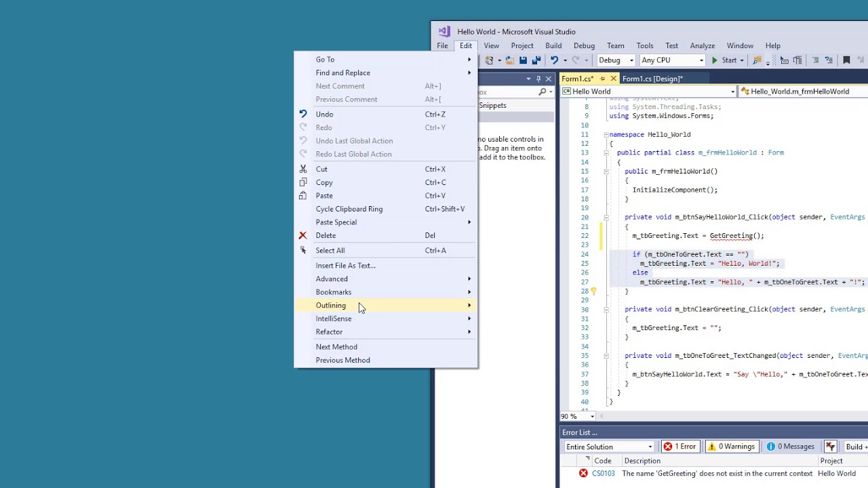Click the Find in Files toolbar icon
Viewport: 868px width, 488px height.
757,60
